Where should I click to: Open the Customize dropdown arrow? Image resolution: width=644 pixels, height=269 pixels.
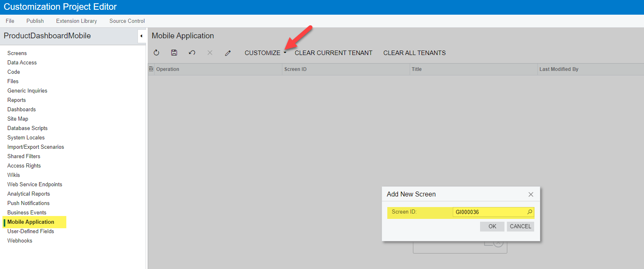pos(285,53)
